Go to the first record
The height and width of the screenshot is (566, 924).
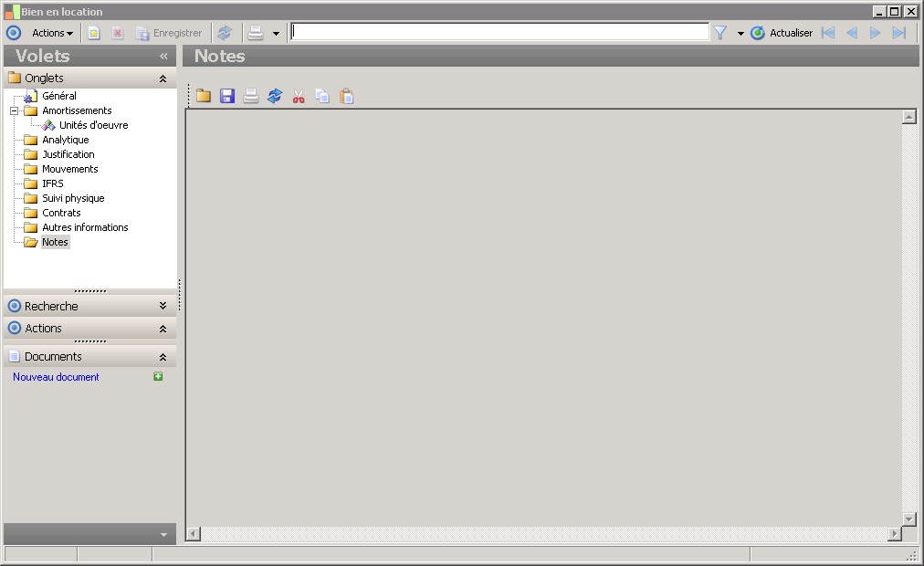[x=828, y=33]
